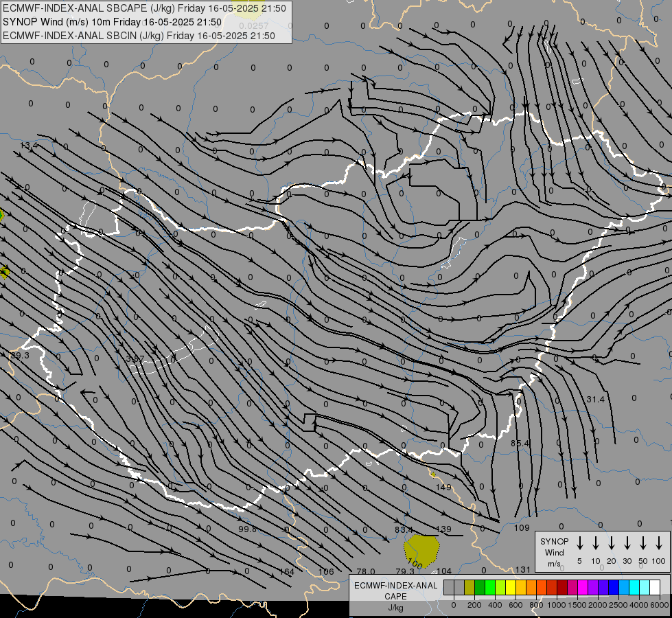Click the 1000 tick label on CAPE scale
The image size is (672, 618).
tap(557, 605)
